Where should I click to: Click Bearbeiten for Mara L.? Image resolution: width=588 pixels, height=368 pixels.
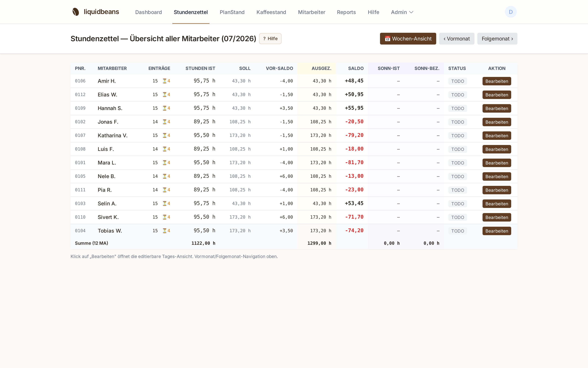(497, 163)
